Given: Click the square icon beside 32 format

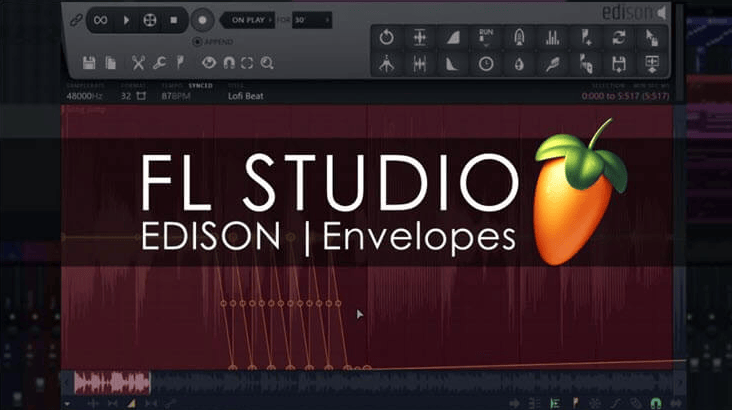Looking at the screenshot, I should 141,96.
